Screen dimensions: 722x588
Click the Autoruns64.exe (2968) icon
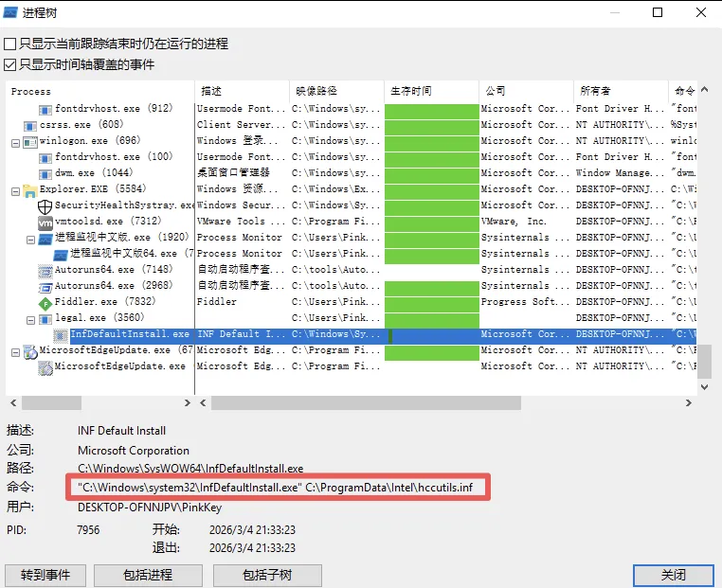45,287
